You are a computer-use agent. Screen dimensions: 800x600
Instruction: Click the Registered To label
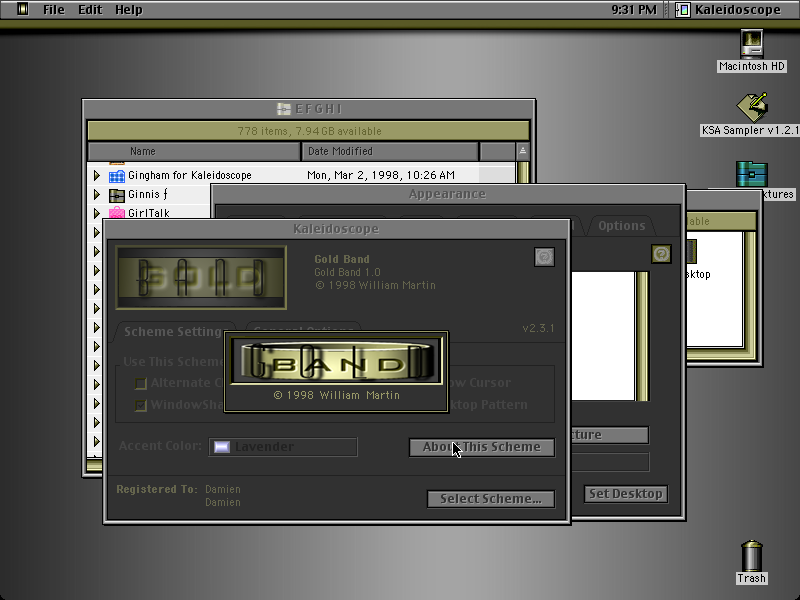point(157,489)
